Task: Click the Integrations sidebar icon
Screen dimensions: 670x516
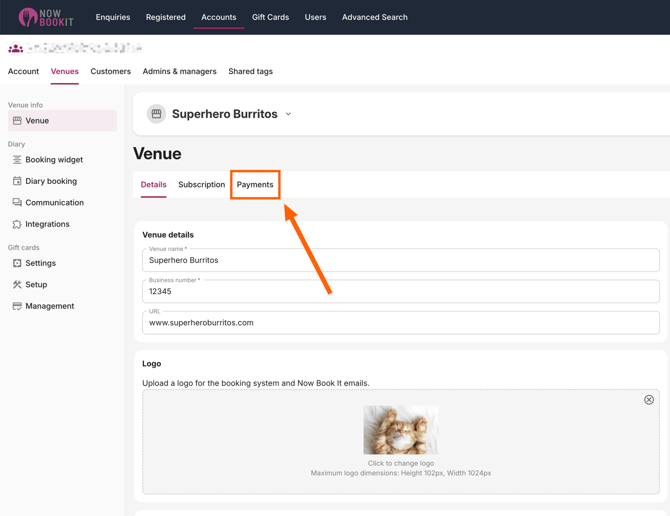Action: click(x=17, y=224)
